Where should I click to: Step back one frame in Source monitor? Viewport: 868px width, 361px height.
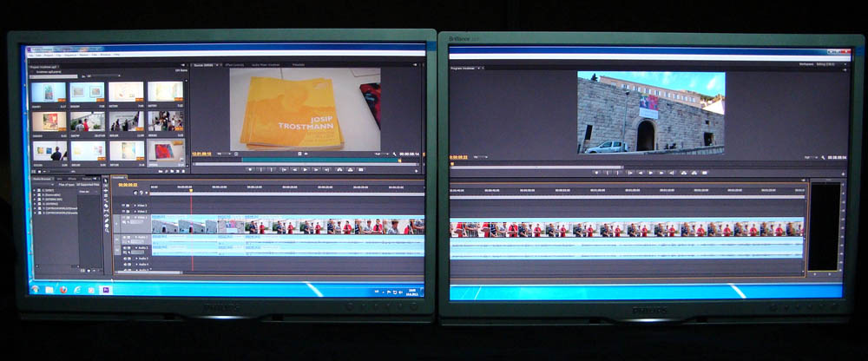coord(295,170)
